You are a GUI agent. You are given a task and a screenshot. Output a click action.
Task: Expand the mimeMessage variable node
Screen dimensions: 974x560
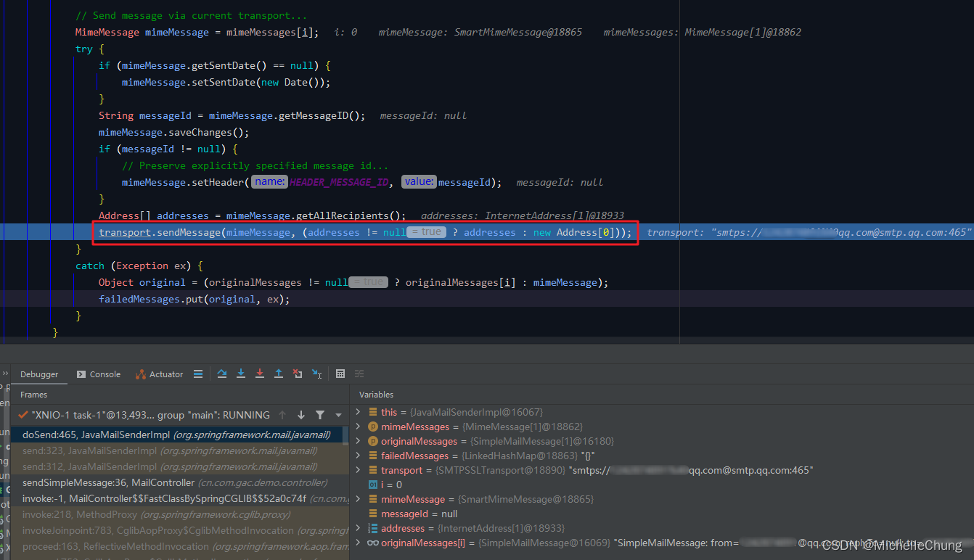(358, 499)
